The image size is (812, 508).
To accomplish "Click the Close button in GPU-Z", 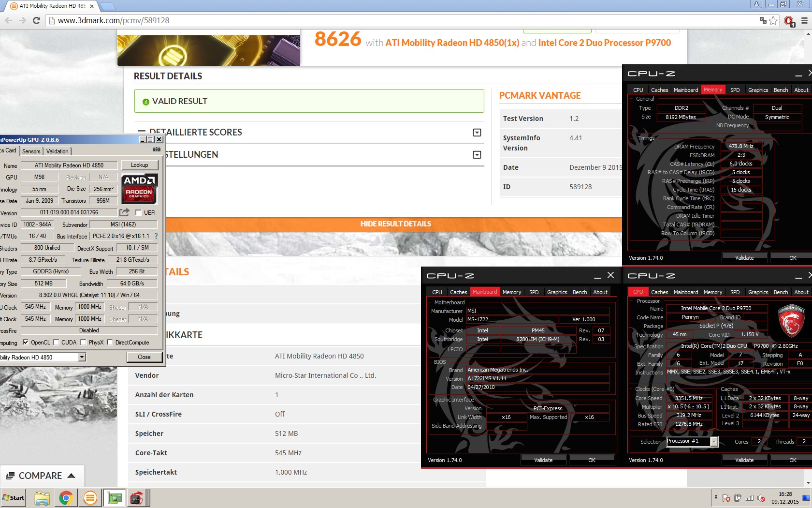I will (x=144, y=357).
